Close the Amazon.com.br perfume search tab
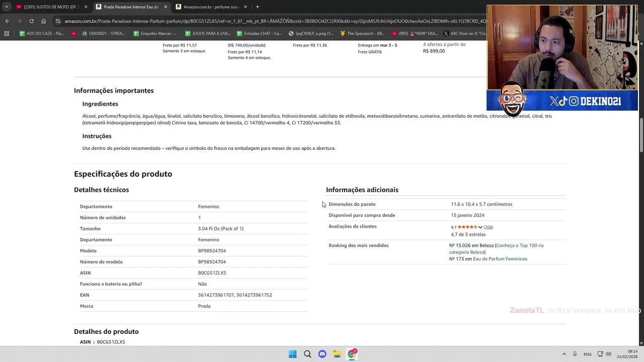This screenshot has width=644, height=362. pyautogui.click(x=246, y=7)
